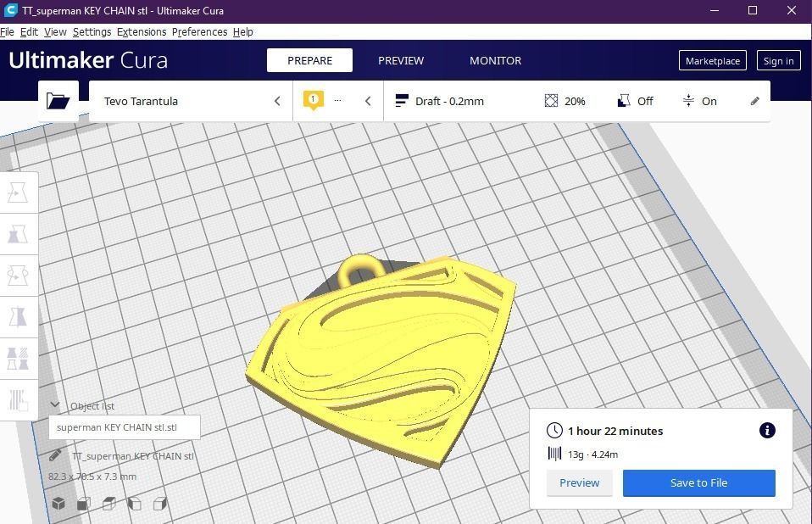Open custom print settings pencil icon
This screenshot has height=524, width=812.
754,101
